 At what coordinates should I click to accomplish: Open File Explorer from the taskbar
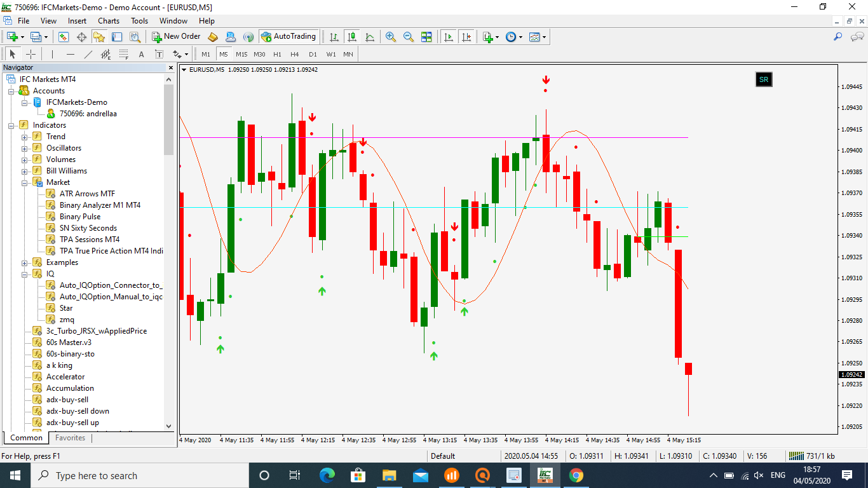390,475
